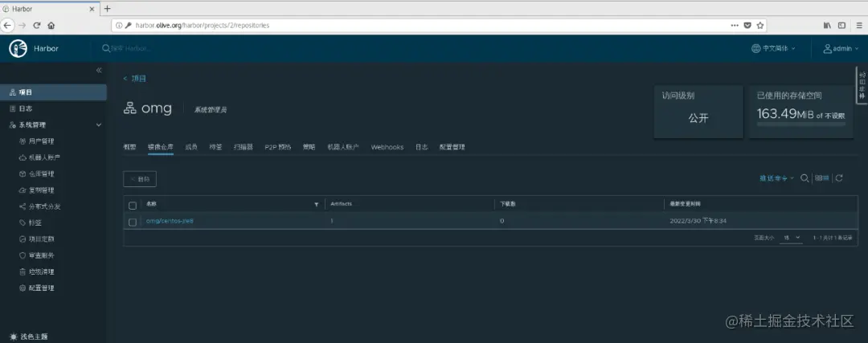Switch to list view icon
The image size is (868, 343).
[825, 178]
